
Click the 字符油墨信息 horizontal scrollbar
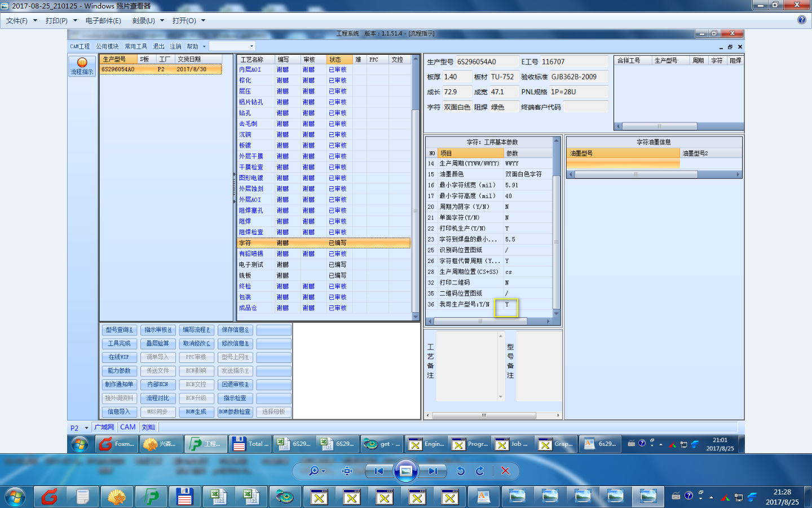click(654, 174)
